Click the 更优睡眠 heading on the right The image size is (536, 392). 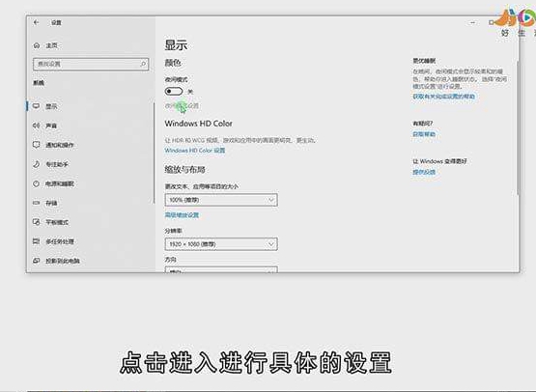[424, 61]
